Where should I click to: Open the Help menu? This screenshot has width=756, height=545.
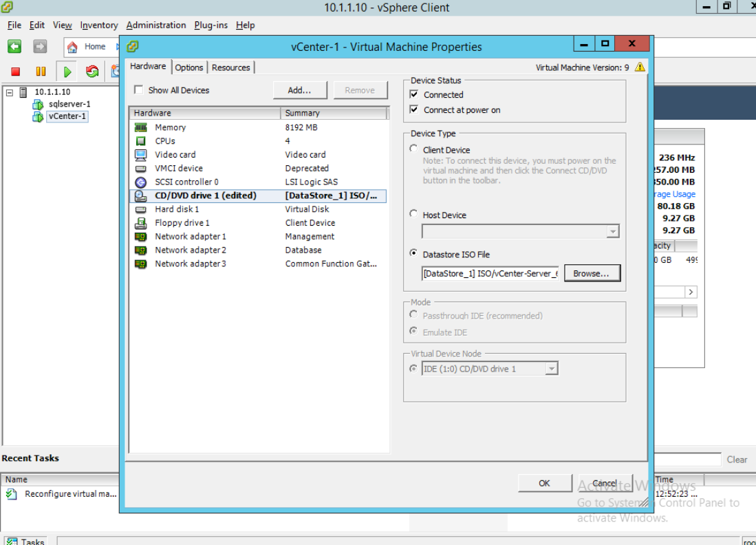pyautogui.click(x=245, y=25)
